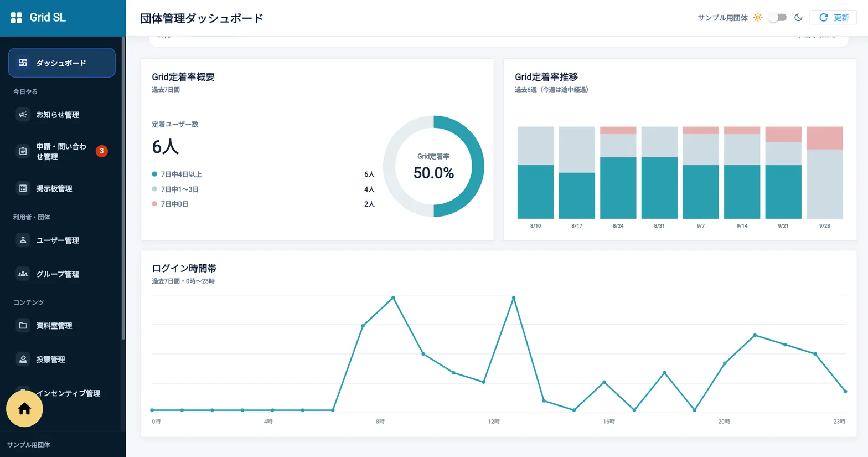Image resolution: width=868 pixels, height=457 pixels.
Task: Click the 団体管理ダッシュボード page title
Action: tap(201, 18)
